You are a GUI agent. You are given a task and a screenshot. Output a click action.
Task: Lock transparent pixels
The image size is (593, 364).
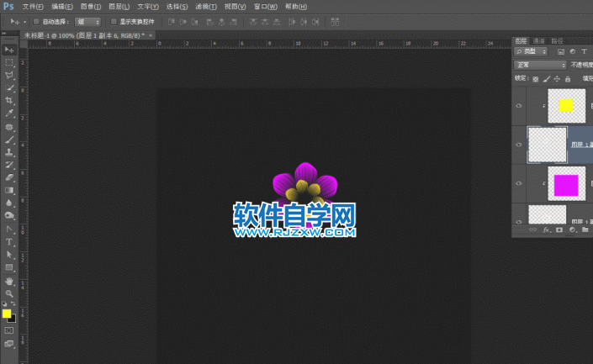[536, 79]
